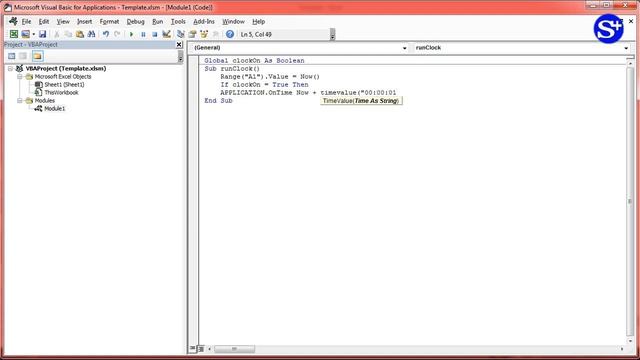Save the Template.xlsm workbook

click(x=42, y=34)
